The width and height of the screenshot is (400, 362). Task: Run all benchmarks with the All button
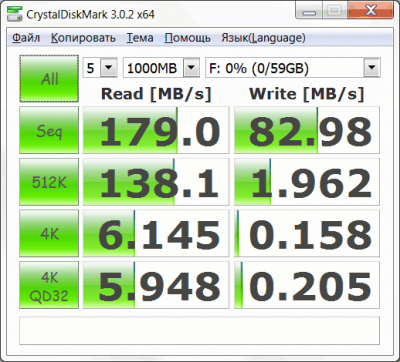pyautogui.click(x=49, y=79)
